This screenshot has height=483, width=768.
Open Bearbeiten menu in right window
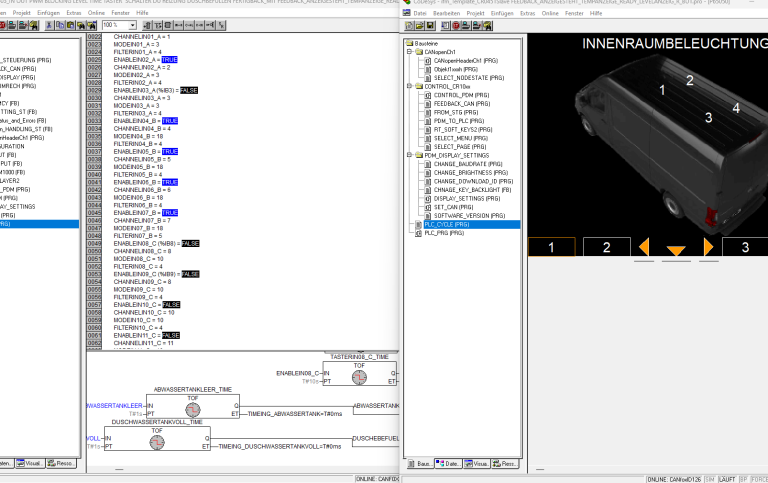(x=446, y=13)
